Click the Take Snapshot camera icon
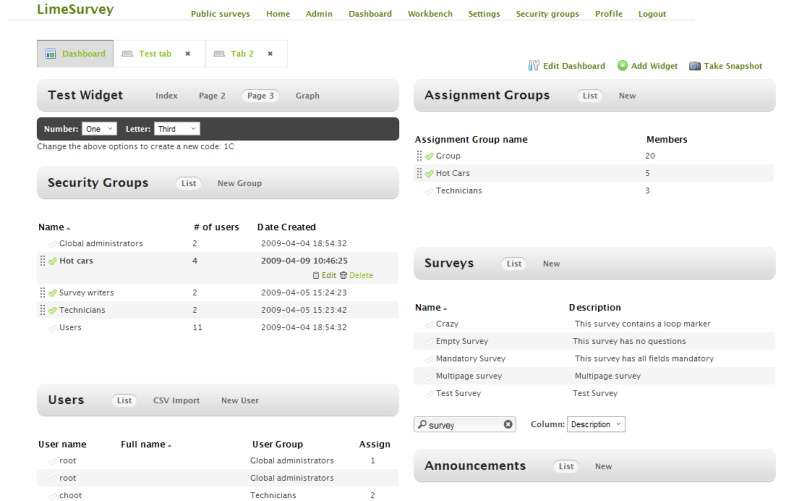 tap(695, 66)
